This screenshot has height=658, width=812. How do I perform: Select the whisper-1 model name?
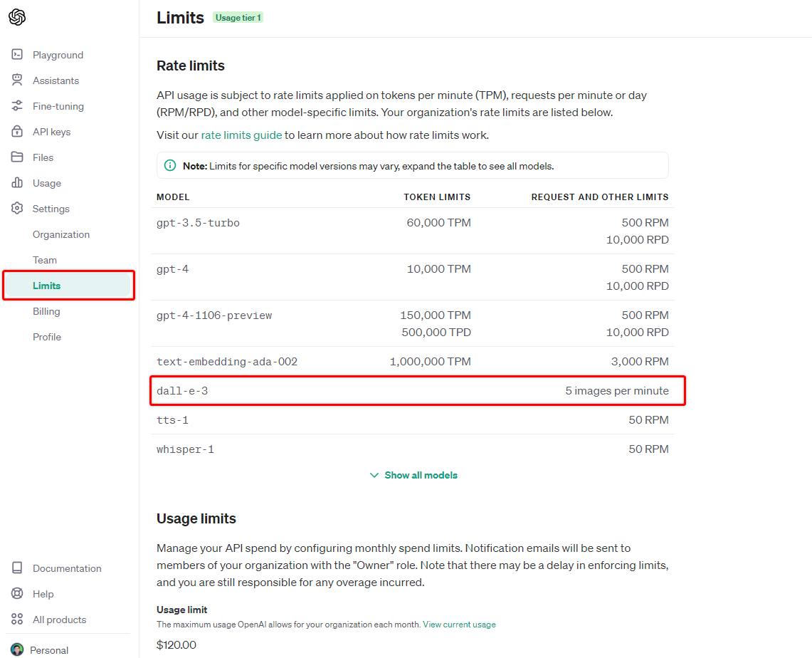click(185, 449)
